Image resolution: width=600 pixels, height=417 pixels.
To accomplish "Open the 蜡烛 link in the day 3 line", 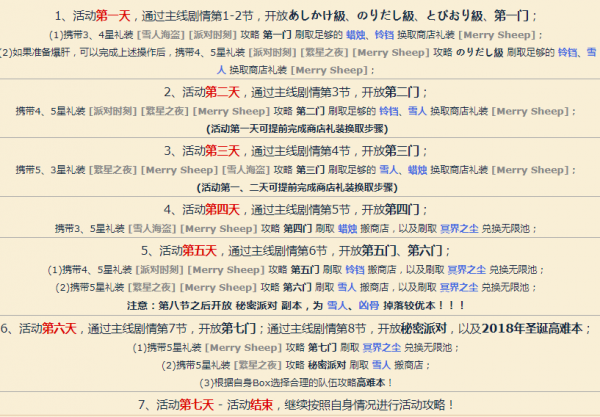I will pos(417,170).
